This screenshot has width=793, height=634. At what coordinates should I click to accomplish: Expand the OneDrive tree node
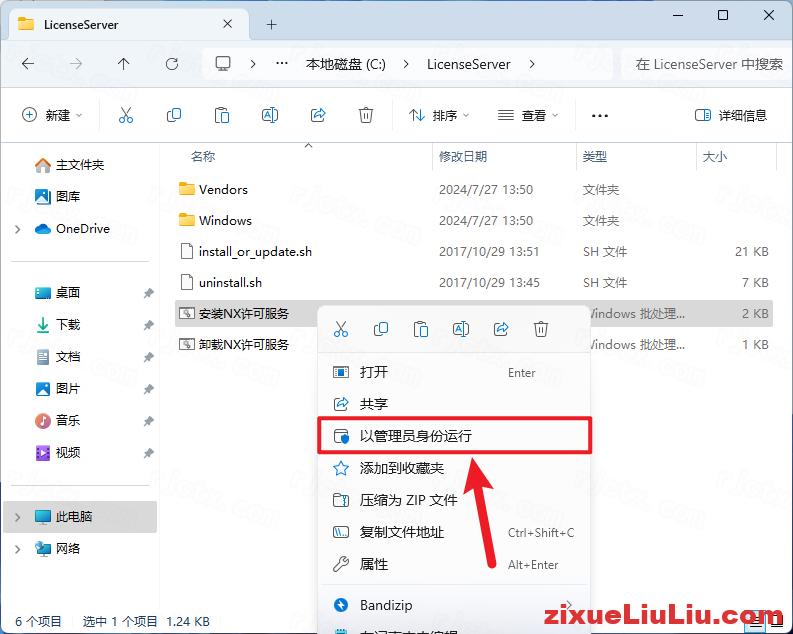pyautogui.click(x=18, y=229)
